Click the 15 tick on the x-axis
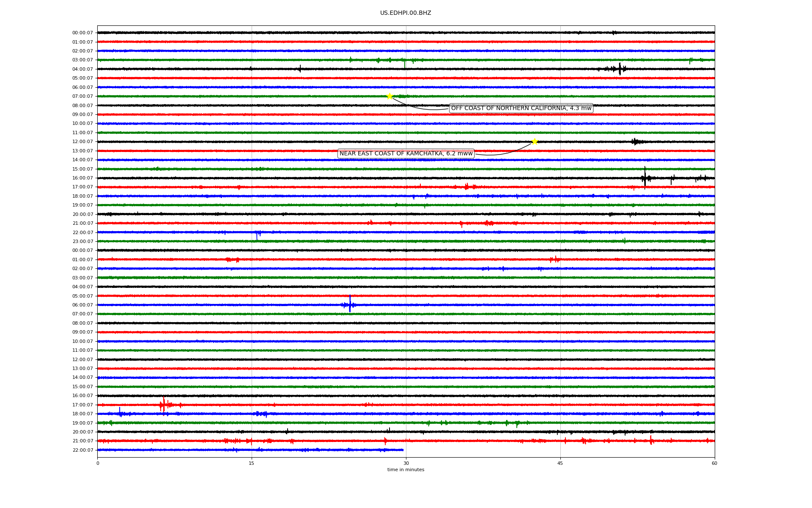This screenshot has width=812, height=508. pos(252,463)
